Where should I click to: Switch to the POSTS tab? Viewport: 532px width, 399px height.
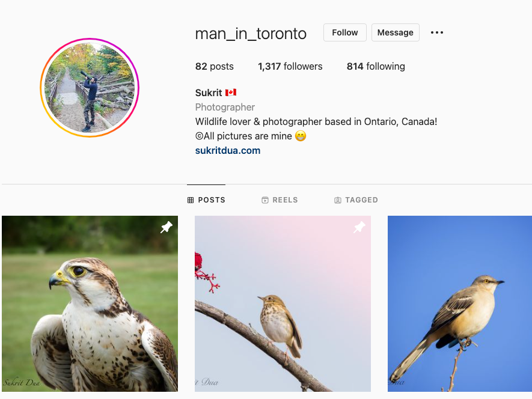coord(206,200)
